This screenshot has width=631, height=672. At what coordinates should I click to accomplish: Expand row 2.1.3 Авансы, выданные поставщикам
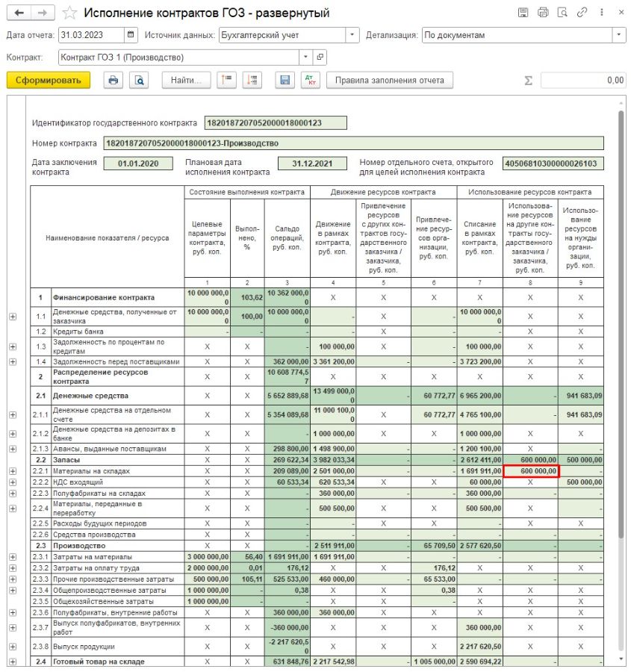[x=13, y=449]
